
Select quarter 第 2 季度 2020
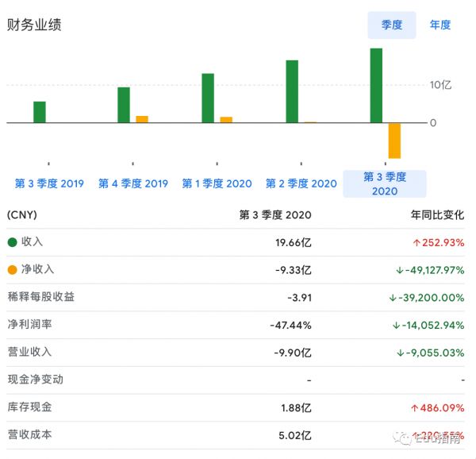click(x=301, y=183)
